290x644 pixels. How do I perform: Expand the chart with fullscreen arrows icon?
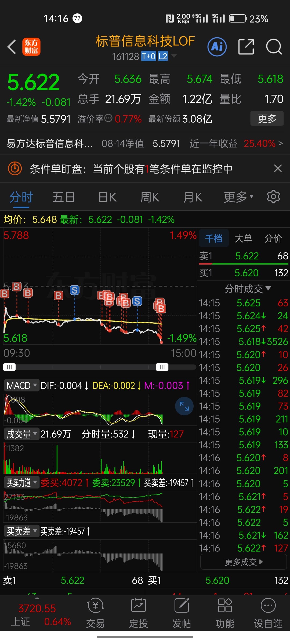coord(184,406)
